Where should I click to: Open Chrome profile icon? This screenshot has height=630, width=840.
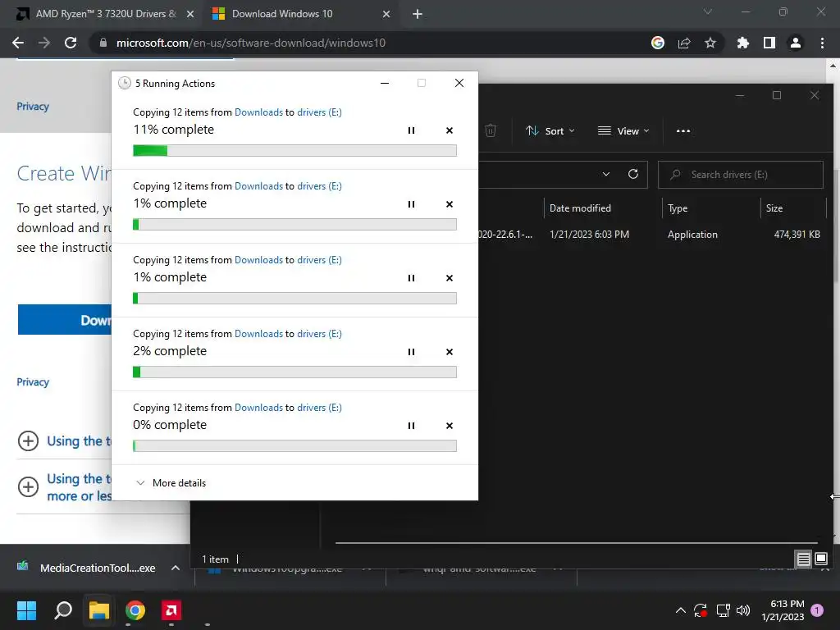[796, 43]
